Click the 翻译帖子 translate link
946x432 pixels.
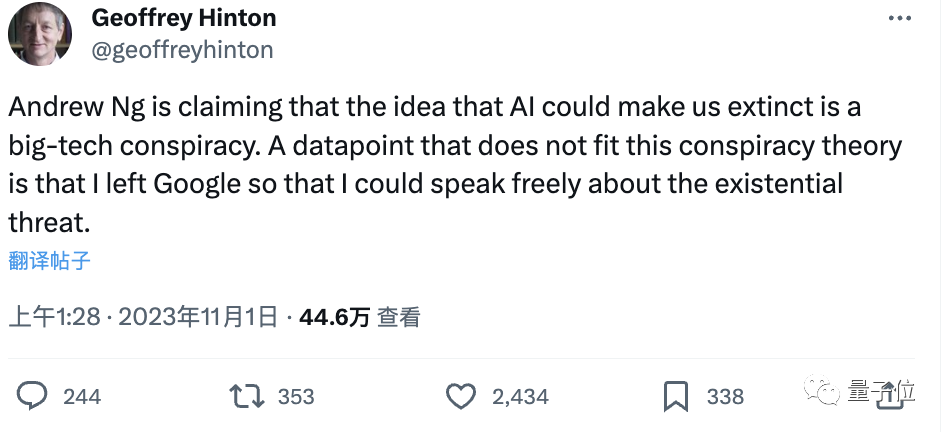50,261
